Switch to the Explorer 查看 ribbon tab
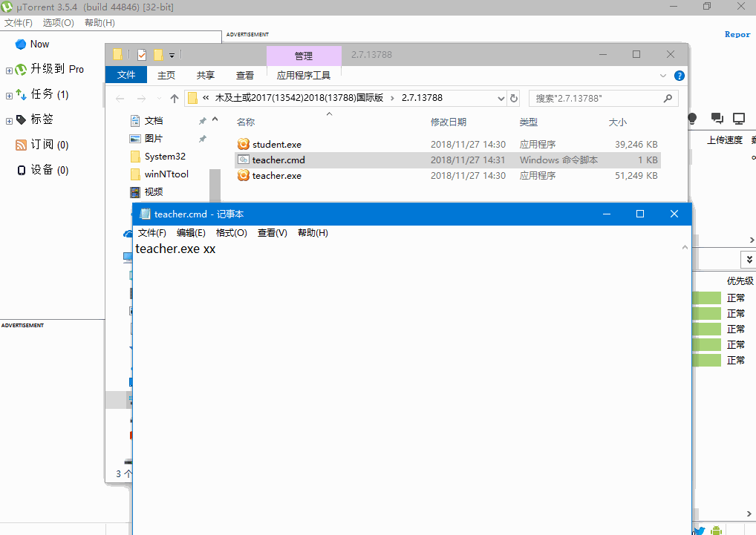Image resolution: width=756 pixels, height=535 pixels. pyautogui.click(x=245, y=76)
